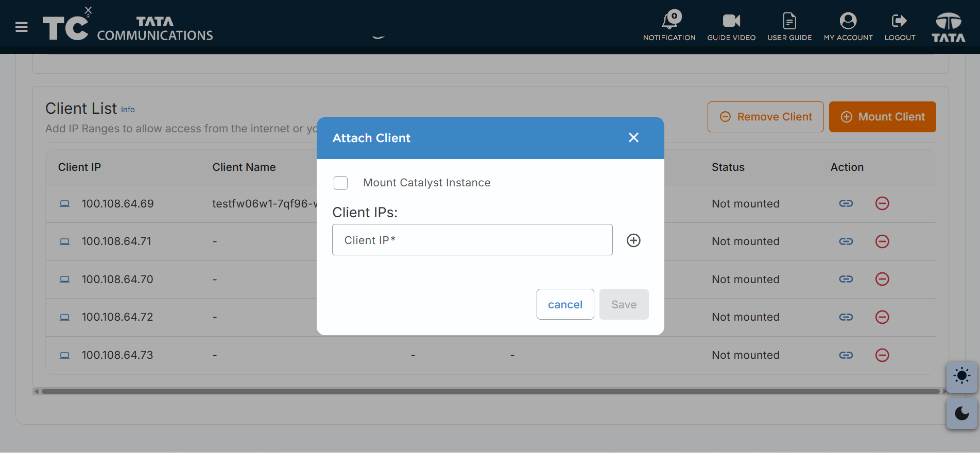
Task: Click the client IP 100.108.64.69
Action: point(117,204)
